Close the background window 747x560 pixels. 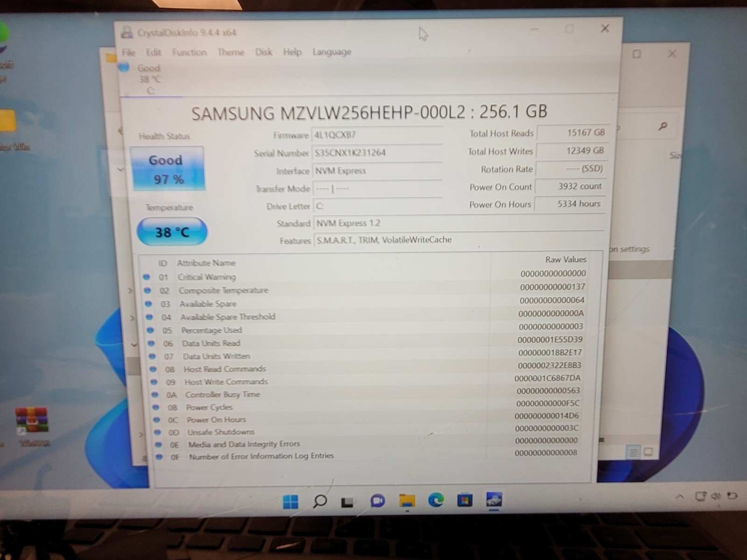[x=672, y=54]
